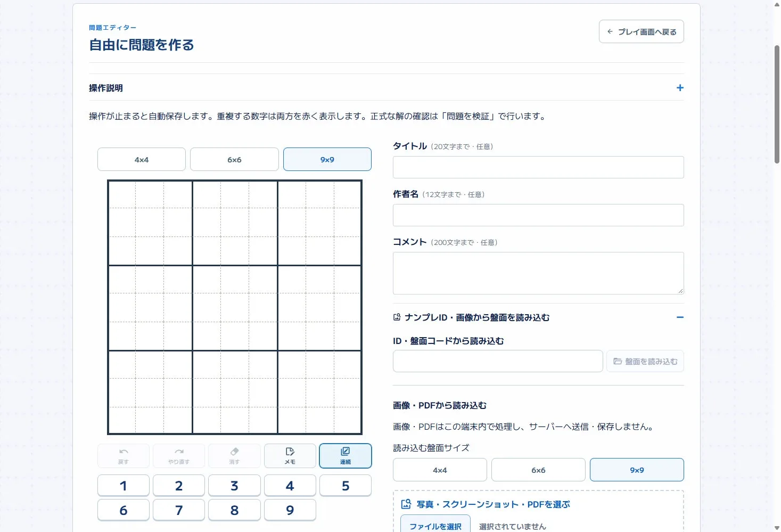This screenshot has height=532, width=781.
Task: Click into the コメント text area
Action: [x=538, y=273]
